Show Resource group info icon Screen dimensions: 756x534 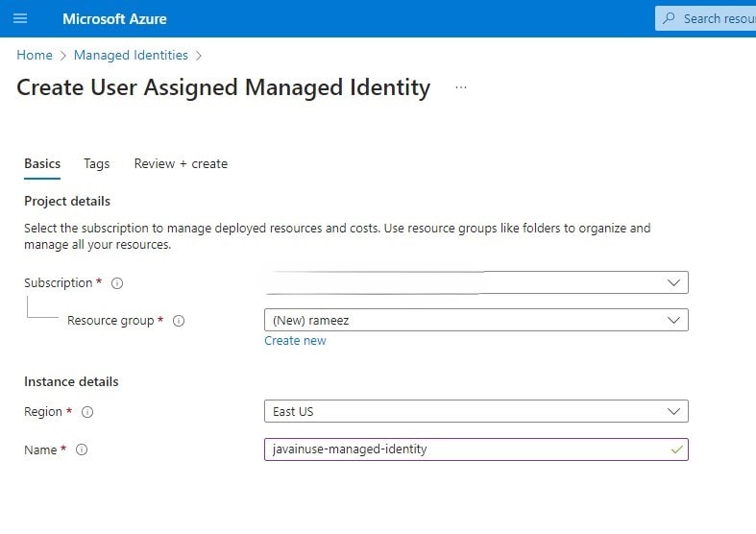(x=179, y=321)
